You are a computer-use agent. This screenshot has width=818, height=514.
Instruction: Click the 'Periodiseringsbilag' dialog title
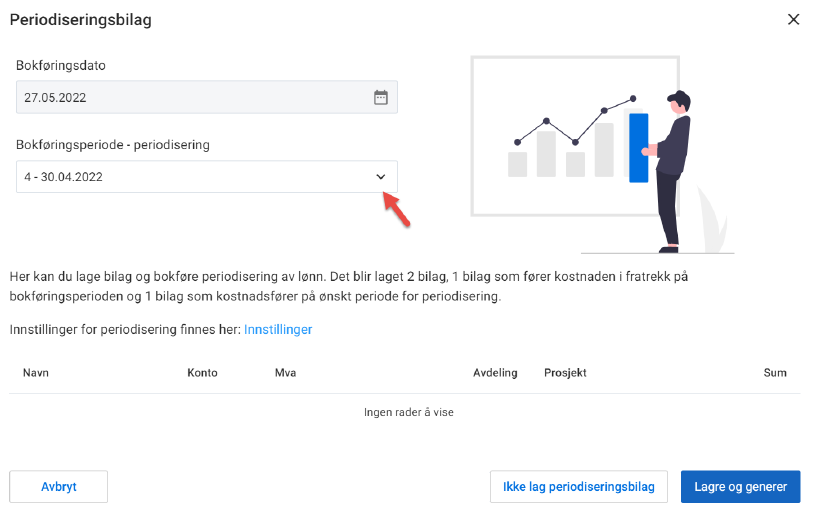point(81,20)
